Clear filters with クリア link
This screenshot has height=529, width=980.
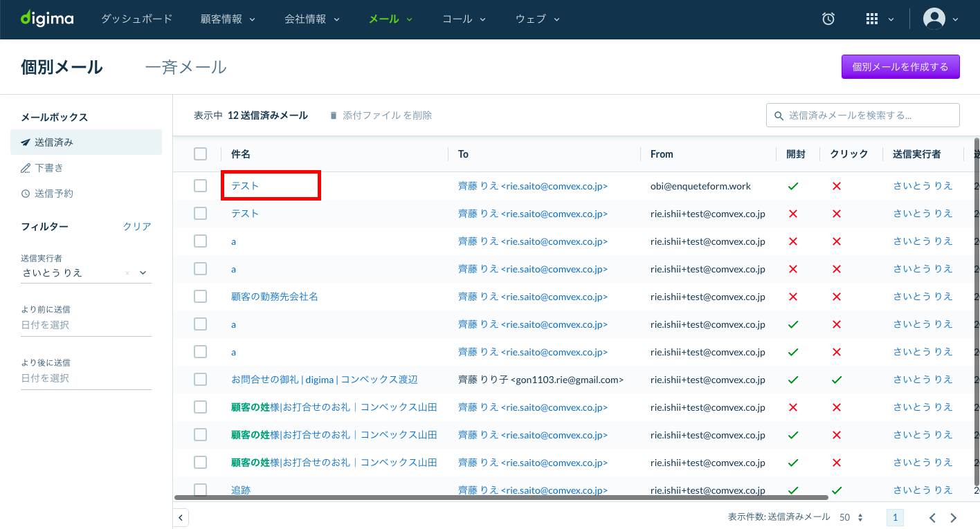click(137, 227)
